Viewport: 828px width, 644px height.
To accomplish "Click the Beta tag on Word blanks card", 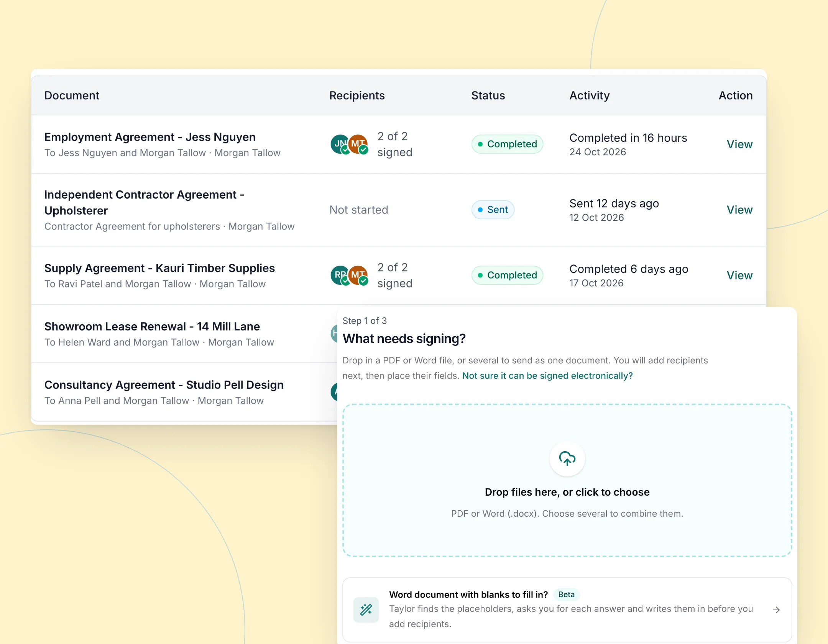I will [566, 595].
